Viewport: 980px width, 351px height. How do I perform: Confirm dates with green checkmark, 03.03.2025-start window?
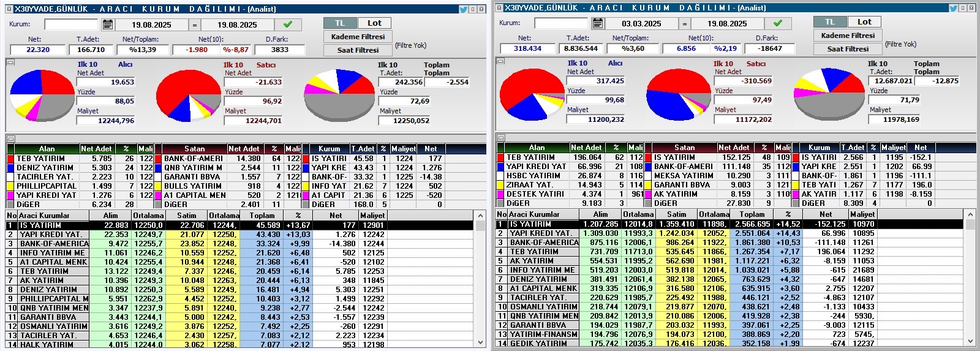(778, 23)
